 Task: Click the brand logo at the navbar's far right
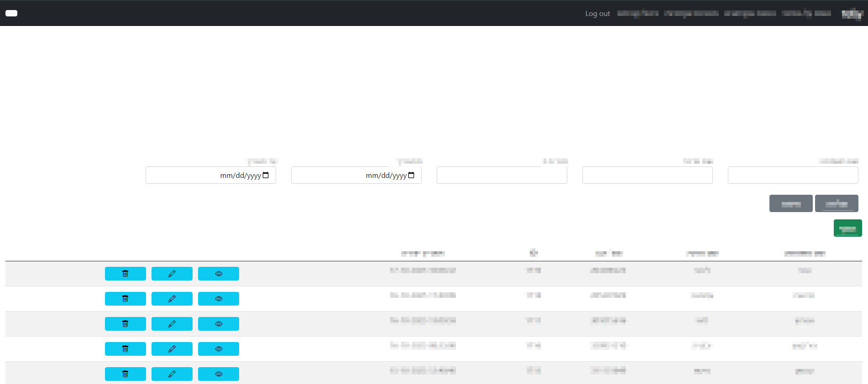coord(852,14)
